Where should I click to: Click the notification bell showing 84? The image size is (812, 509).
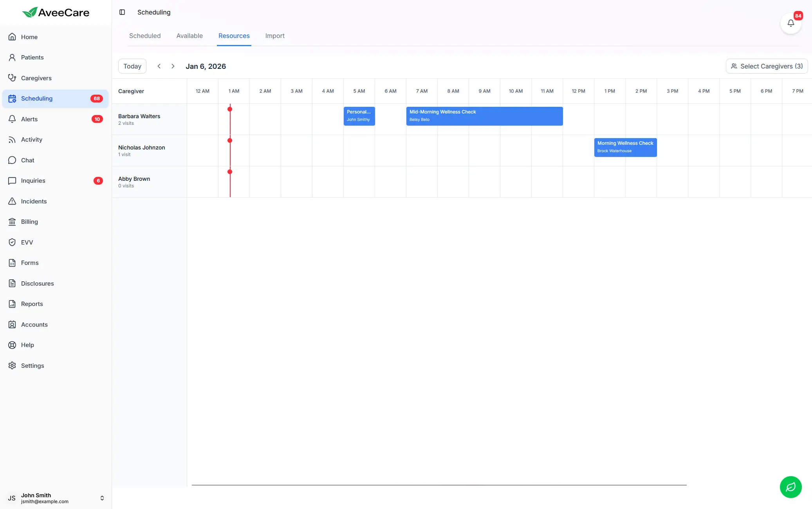790,23
